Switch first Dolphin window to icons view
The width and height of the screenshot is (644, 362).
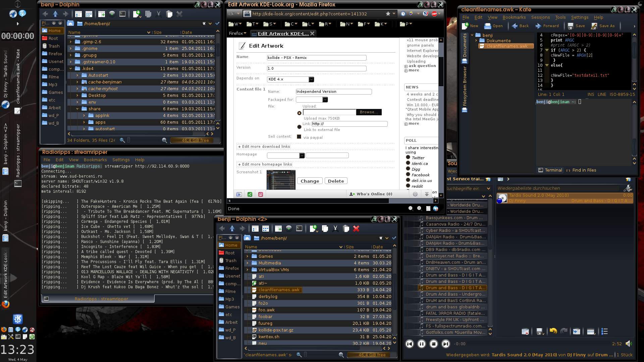(89, 14)
